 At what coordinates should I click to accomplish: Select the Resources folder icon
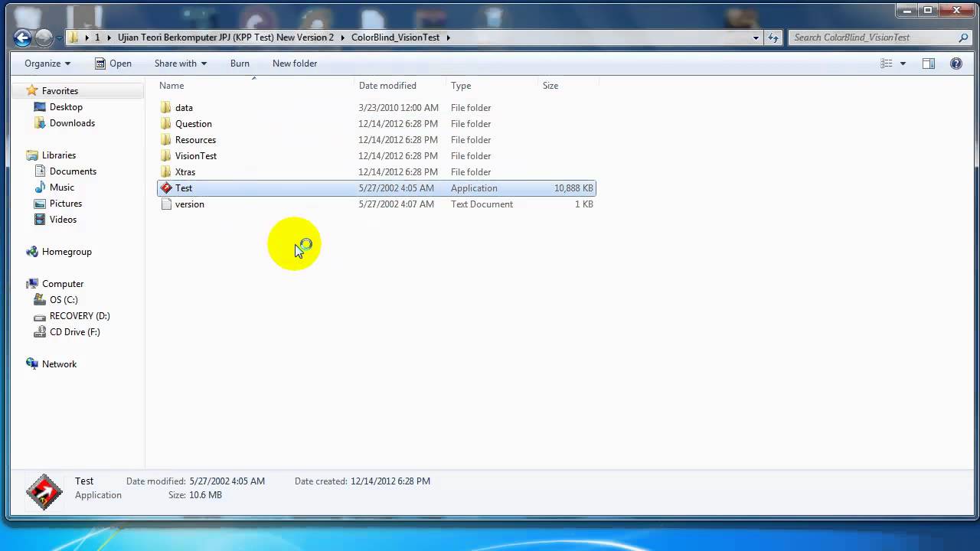point(166,140)
